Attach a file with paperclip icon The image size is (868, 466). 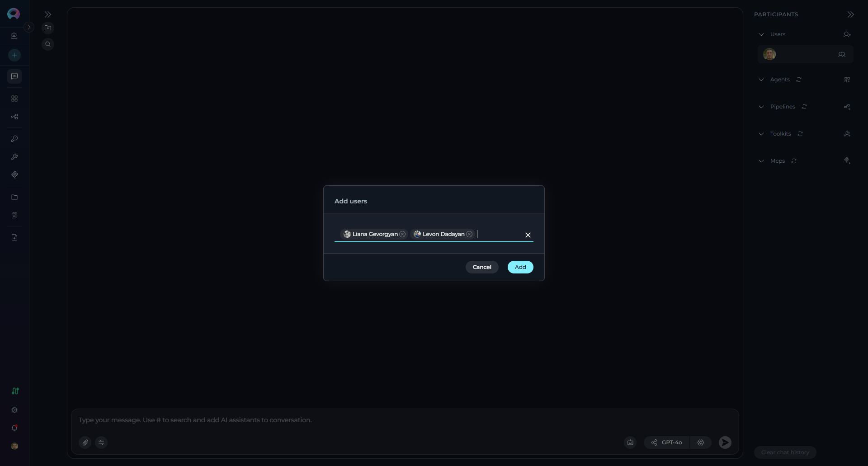click(85, 442)
